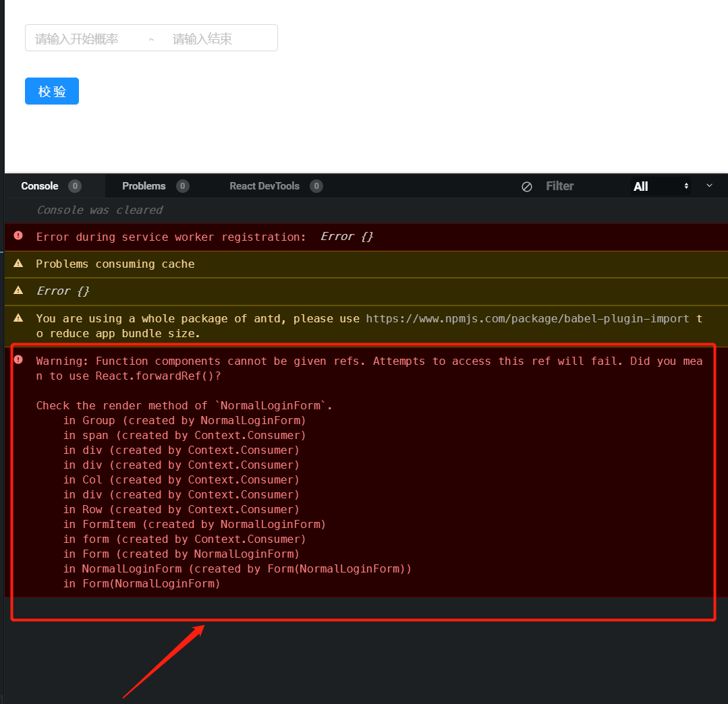Click the 'Console was cleared' message row
728x704 pixels.
coord(99,210)
